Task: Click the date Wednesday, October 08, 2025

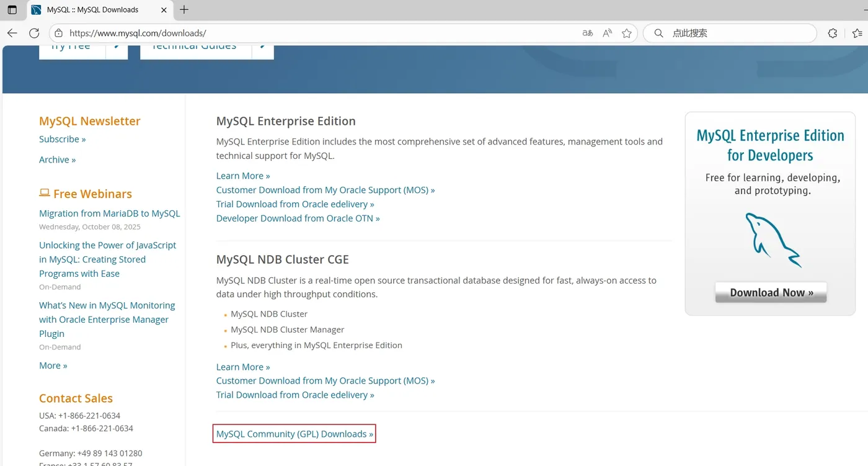Action: tap(90, 227)
